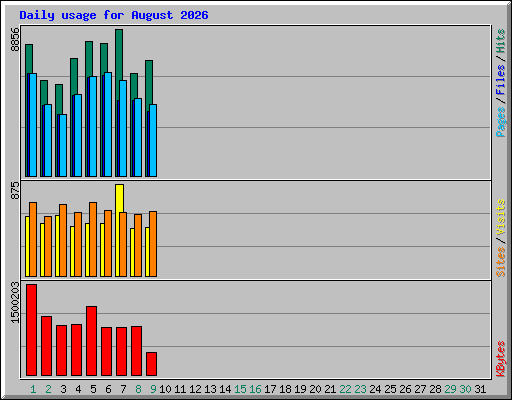Click the 'Pages' legend label
This screenshot has height=400, width=512.
click(x=500, y=122)
